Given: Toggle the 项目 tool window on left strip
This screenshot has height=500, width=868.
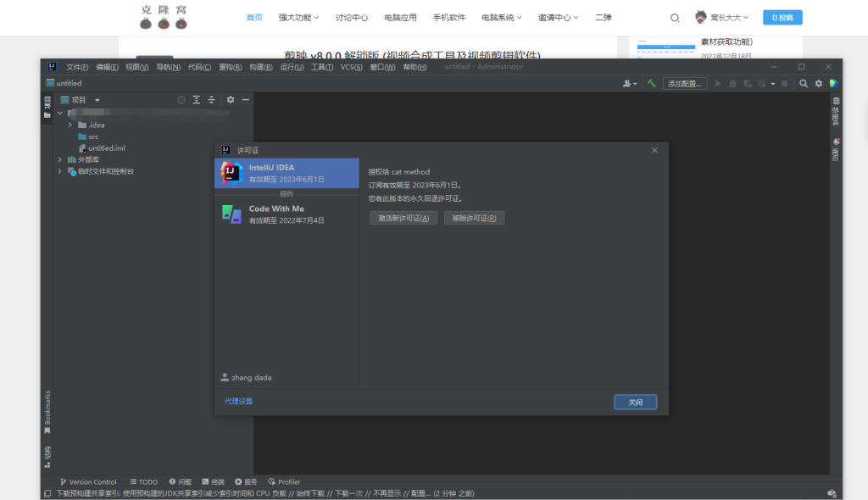Looking at the screenshot, I should (x=47, y=108).
